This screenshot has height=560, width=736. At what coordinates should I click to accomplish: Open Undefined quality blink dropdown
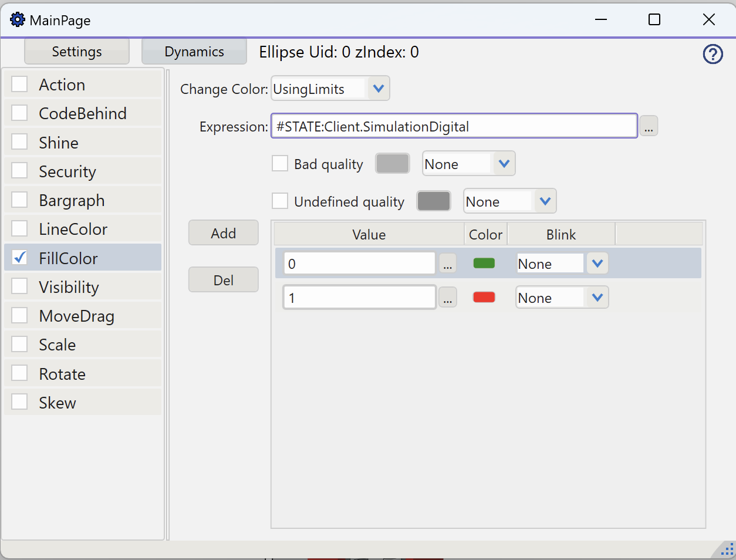[545, 201]
